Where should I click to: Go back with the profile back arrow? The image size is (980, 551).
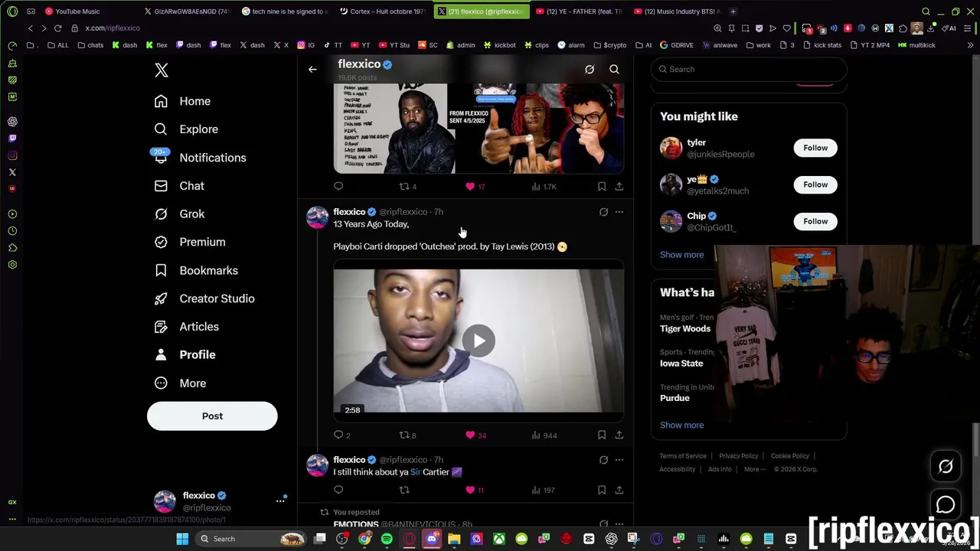(x=312, y=70)
